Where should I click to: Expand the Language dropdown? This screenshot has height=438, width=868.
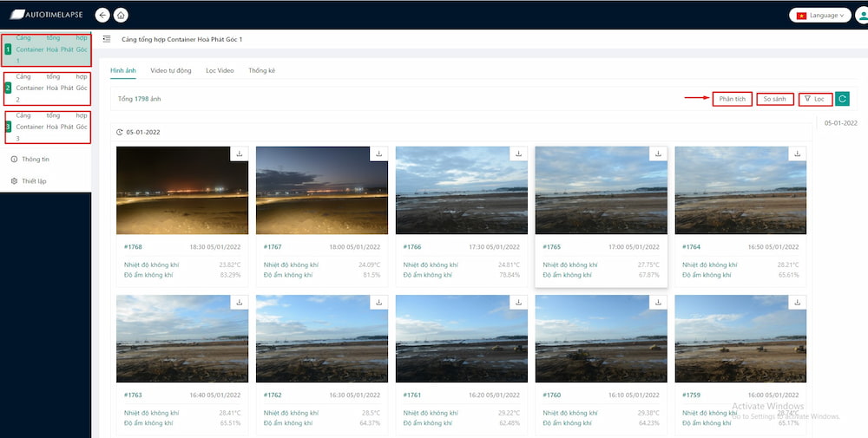(820, 16)
